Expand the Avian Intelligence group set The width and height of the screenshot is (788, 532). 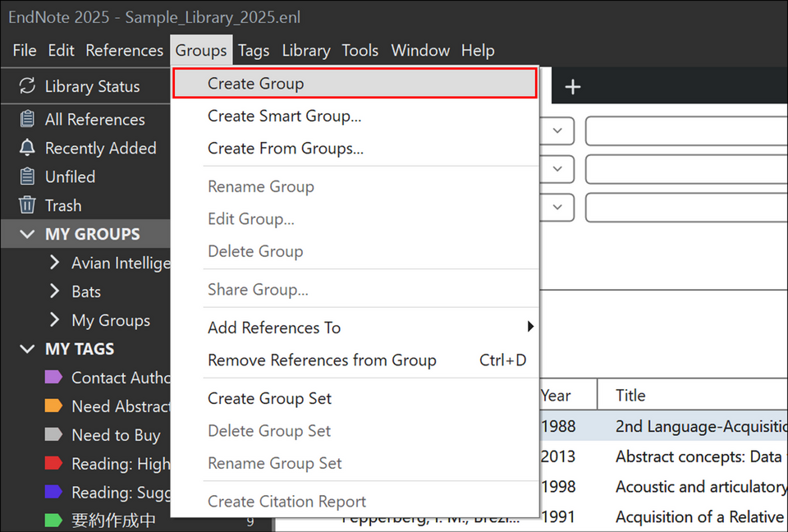54,263
